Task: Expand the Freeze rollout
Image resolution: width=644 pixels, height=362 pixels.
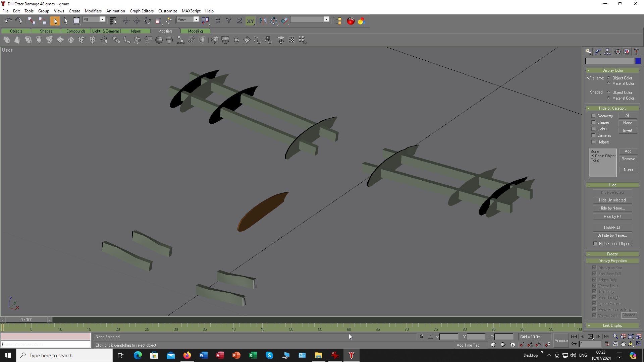Action: 612,254
